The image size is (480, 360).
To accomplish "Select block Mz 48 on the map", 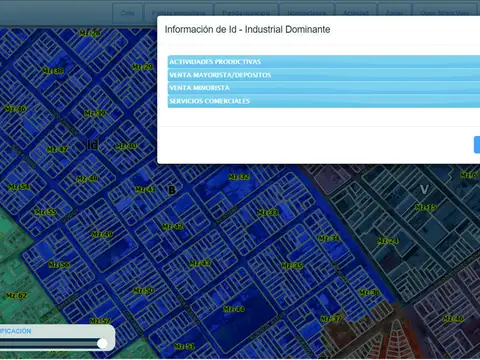I will point(87,179).
